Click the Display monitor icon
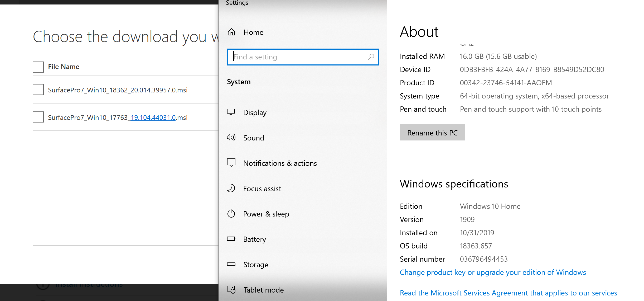Viewport: 644px width, 301px height. 231,112
